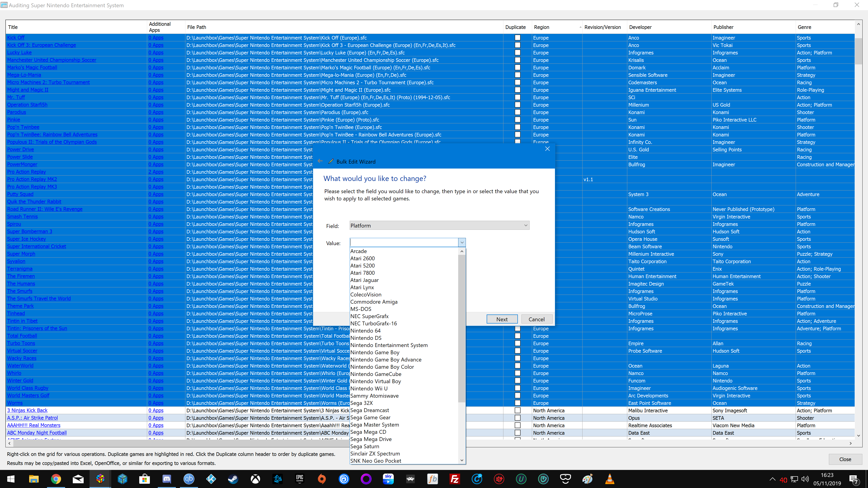Show hidden system tray icons
Viewport: 868px width, 488px height.
tap(773, 479)
